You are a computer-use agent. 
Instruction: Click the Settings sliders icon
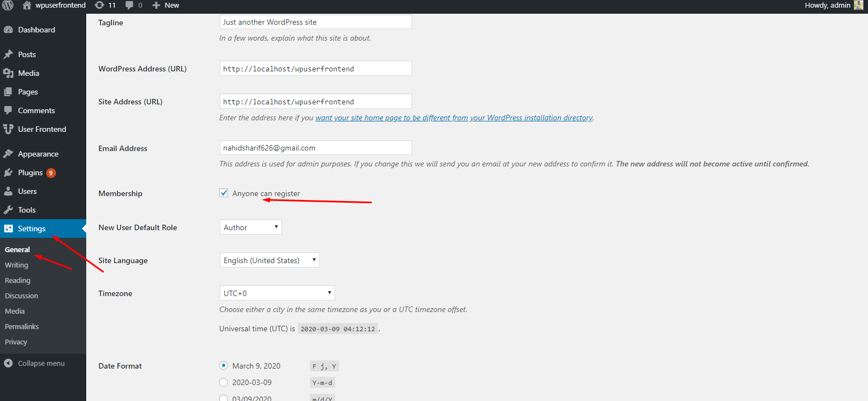click(8, 229)
